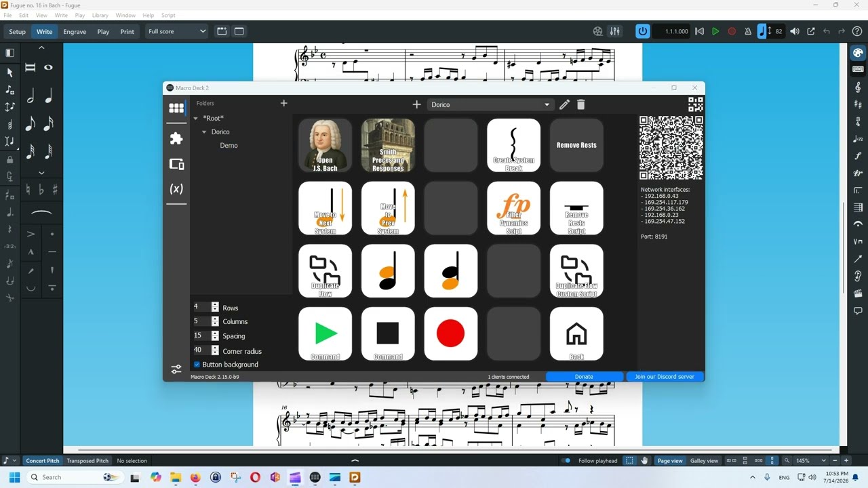Switch to Print mode
Image resolution: width=868 pixels, height=488 pixels.
pos(127,31)
